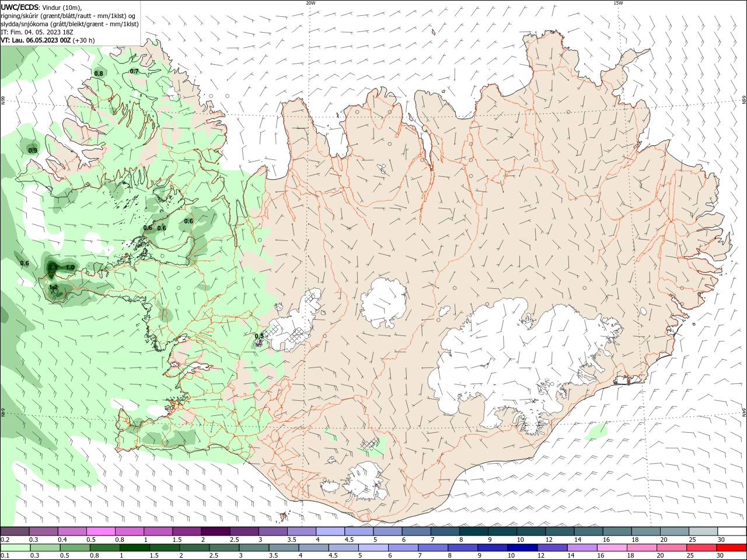Viewport: 747px width, 560px height.
Task: Click the 20W longitude label
Action: [310, 3]
